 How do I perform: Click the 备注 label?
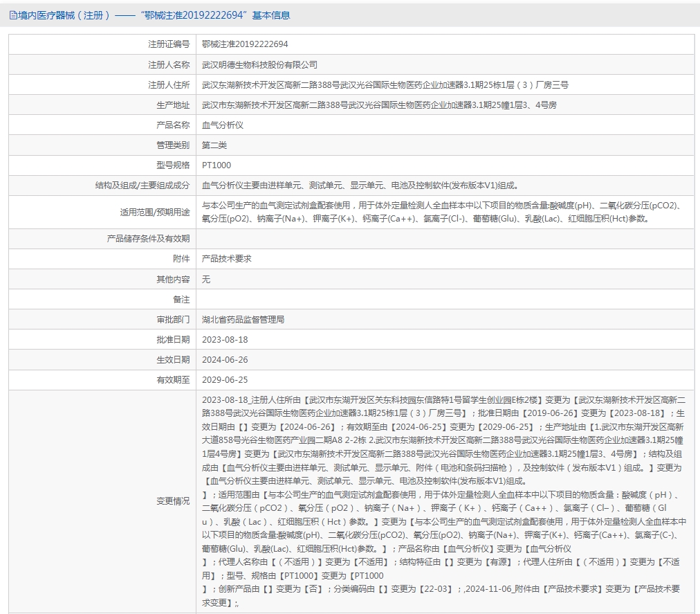tap(181, 300)
